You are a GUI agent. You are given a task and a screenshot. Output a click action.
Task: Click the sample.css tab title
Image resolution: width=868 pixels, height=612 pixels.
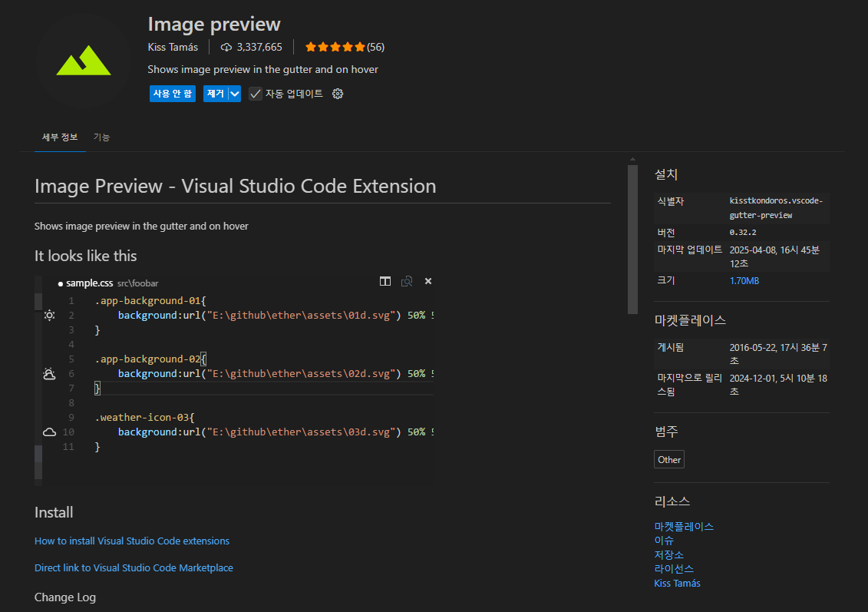pos(90,283)
